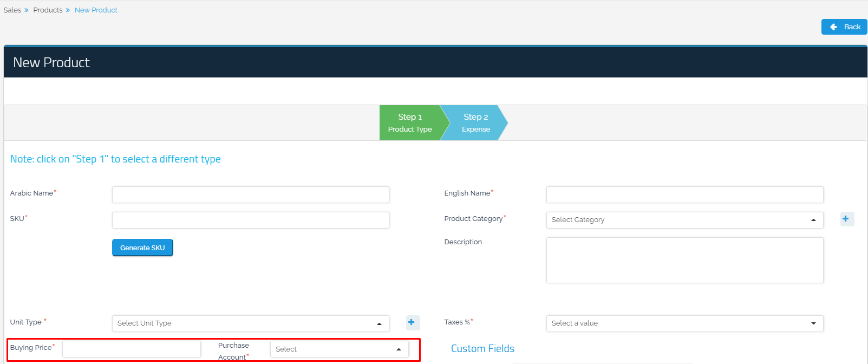Image resolution: width=868 pixels, height=364 pixels.
Task: Focus the Buying Price input field
Action: click(x=131, y=349)
